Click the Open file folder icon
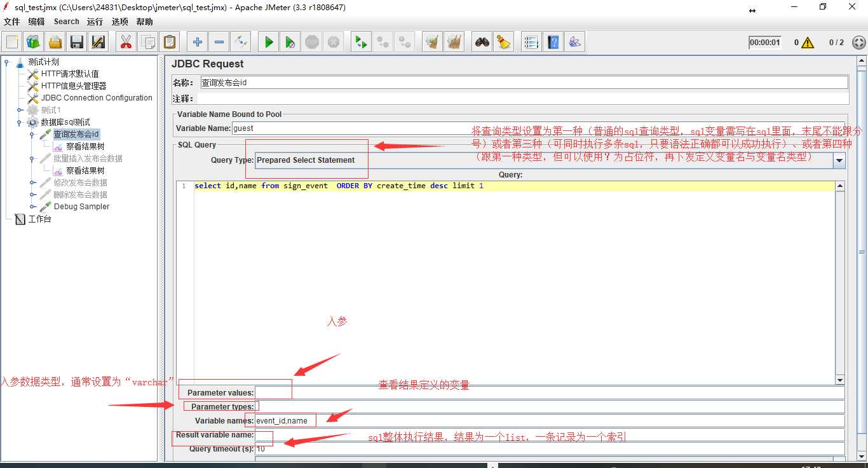Image resolution: width=868 pixels, height=468 pixels. tap(55, 43)
